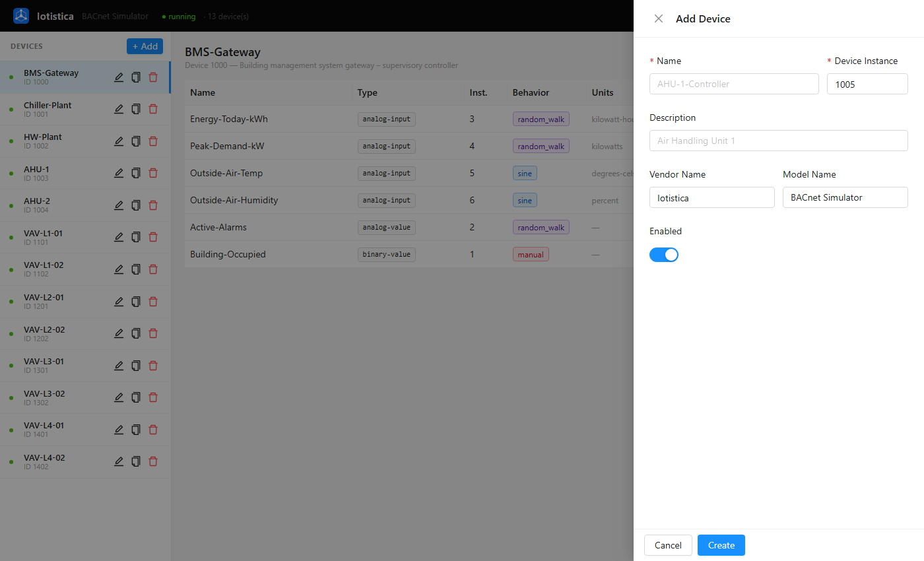Edit the VAV-L1-01 device

pyautogui.click(x=119, y=237)
